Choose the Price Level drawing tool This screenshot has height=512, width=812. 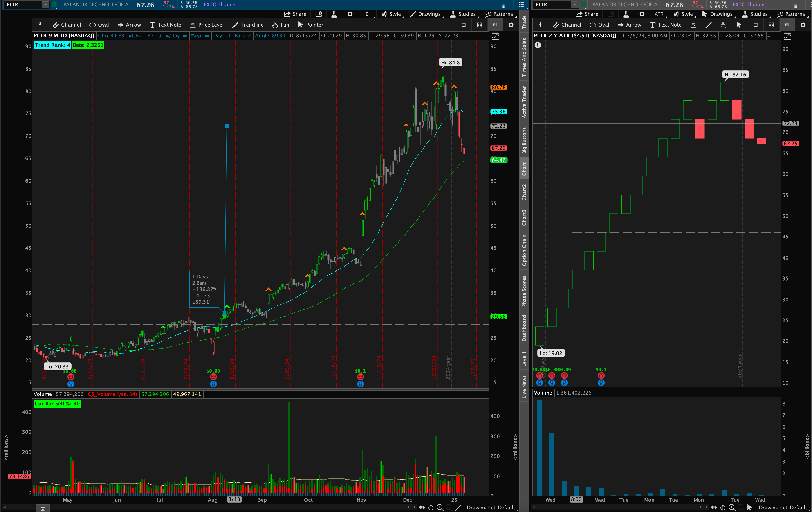(207, 25)
